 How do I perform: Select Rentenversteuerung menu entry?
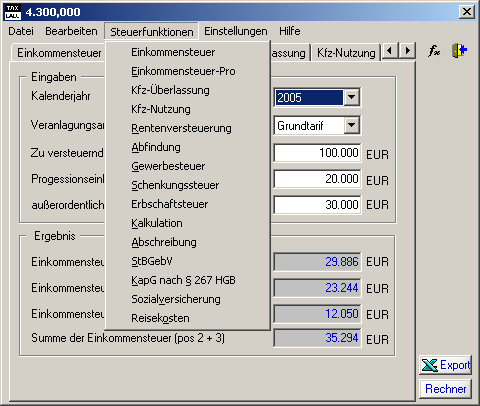click(187, 128)
